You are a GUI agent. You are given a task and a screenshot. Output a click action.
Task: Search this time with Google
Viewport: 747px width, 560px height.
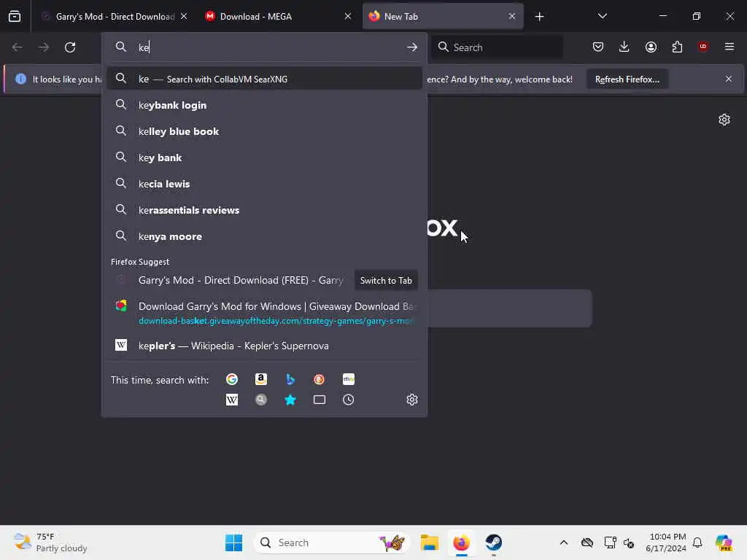pyautogui.click(x=232, y=379)
